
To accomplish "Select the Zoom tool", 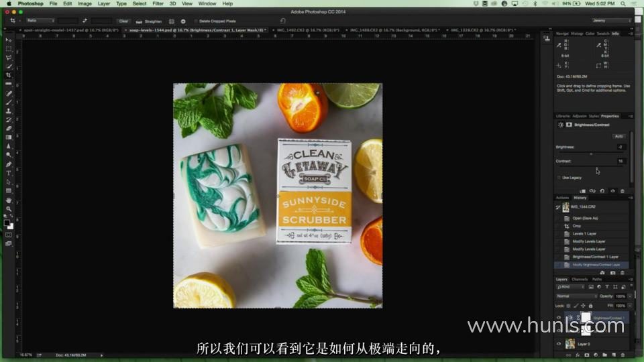I will (9, 209).
